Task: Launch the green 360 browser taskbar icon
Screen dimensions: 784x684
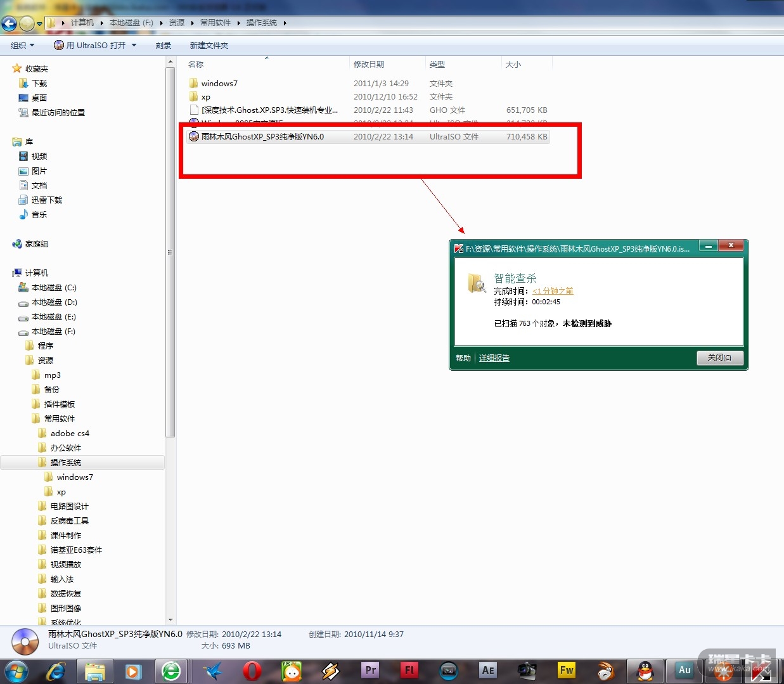Action: [x=172, y=671]
